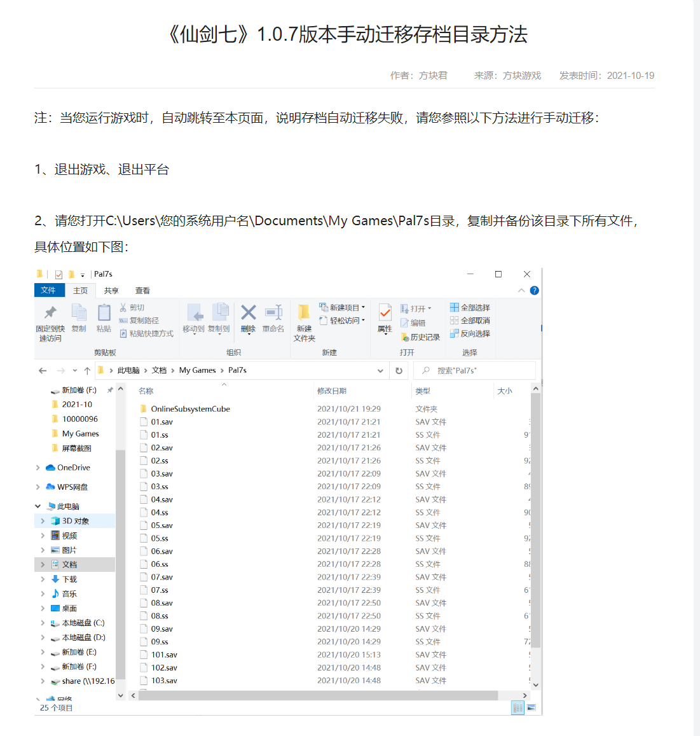Click Select None (全部取消)
This screenshot has width=700, height=736.
470,321
